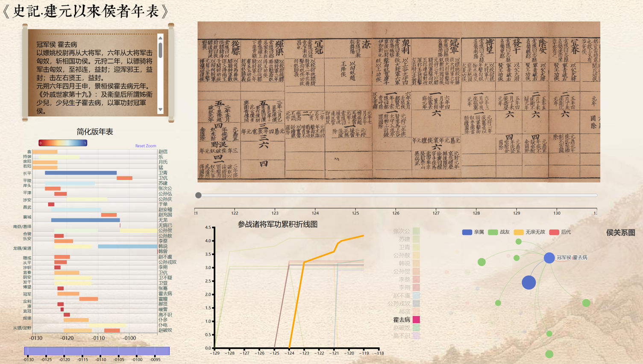Select 霍去病 pink legend swatch
The width and height of the screenshot is (643, 364).
tap(416, 320)
